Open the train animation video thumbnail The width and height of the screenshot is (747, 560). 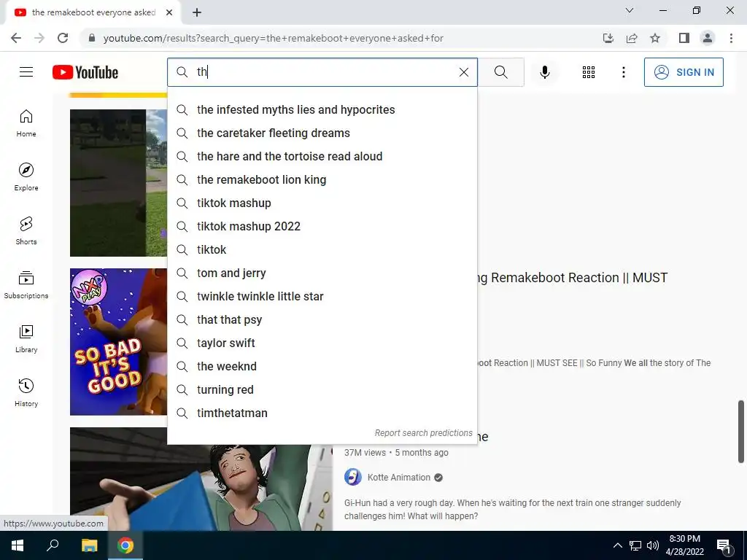click(x=201, y=488)
